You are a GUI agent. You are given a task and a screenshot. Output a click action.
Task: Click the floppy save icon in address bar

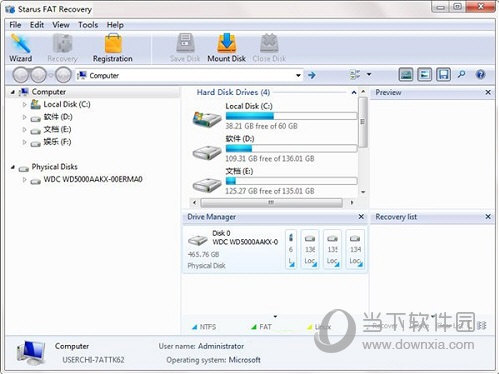tap(443, 75)
